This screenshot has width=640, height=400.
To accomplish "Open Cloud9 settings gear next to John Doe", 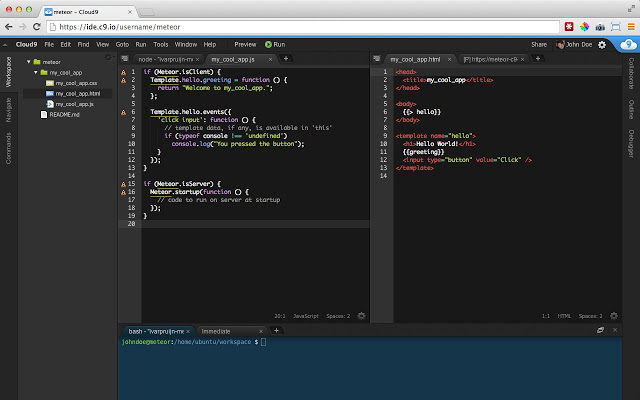I will [602, 45].
